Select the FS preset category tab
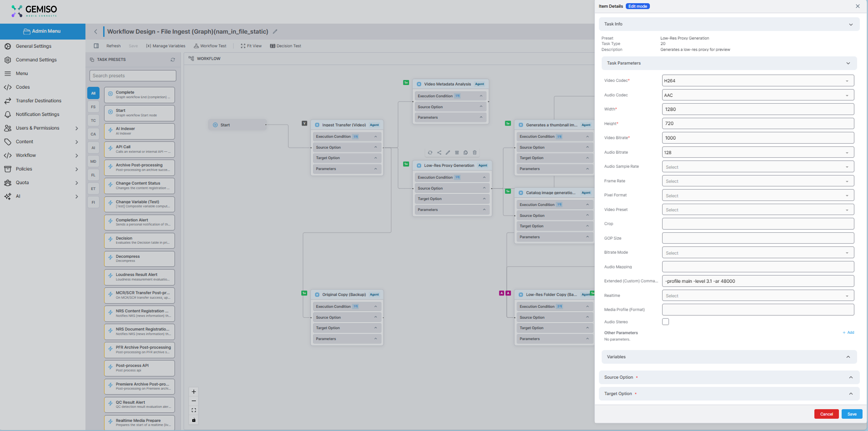Viewport: 868px width, 431px height. tap(93, 107)
